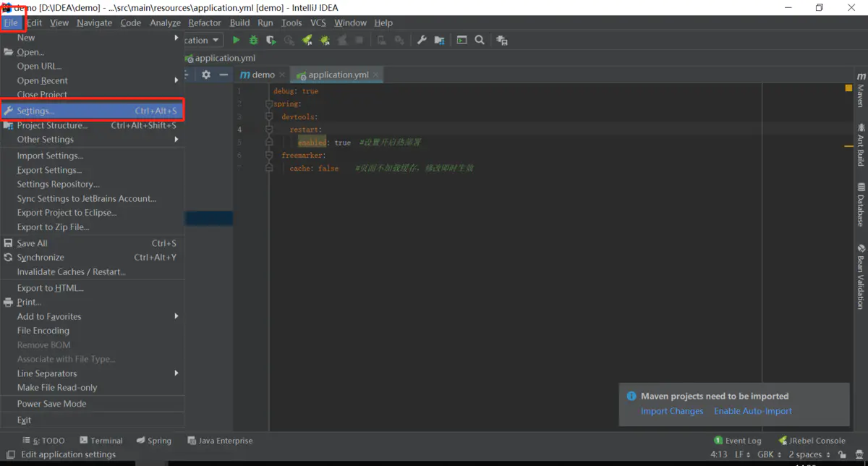Screen dimensions: 868x466
Task: Open the Database side tool window
Action: [861, 204]
